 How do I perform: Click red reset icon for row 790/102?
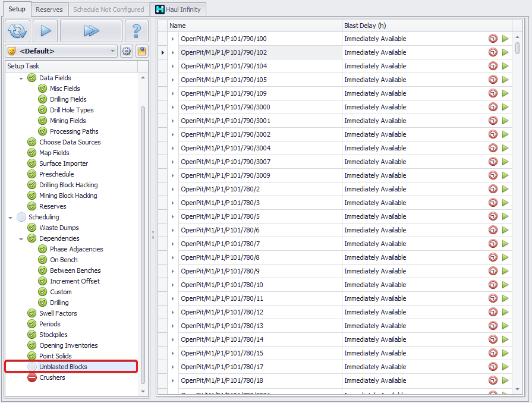click(493, 52)
